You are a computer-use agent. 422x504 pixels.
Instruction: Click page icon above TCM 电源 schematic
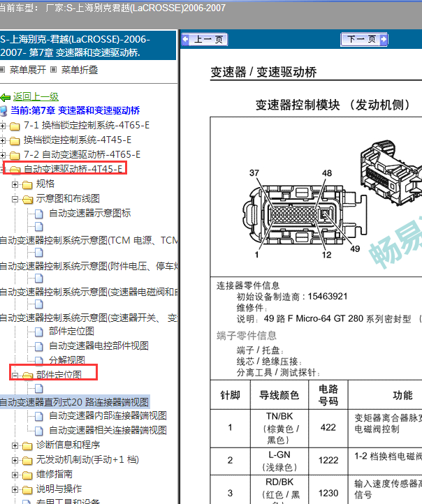[39, 227]
